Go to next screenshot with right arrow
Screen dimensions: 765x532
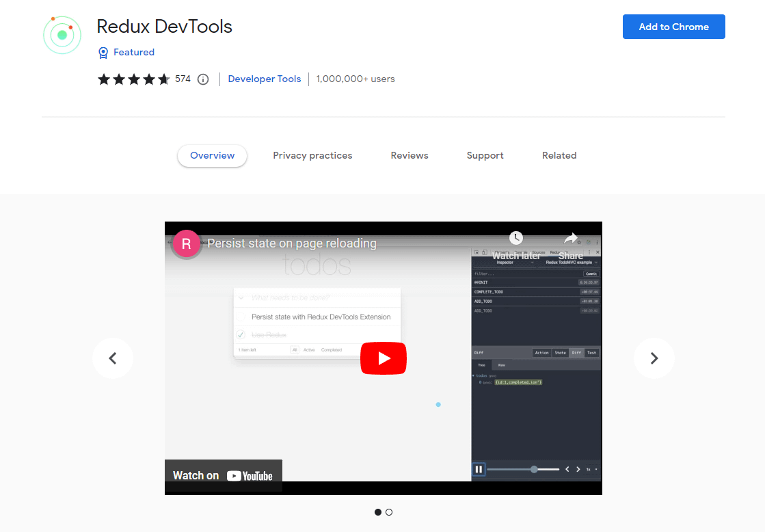(x=654, y=358)
